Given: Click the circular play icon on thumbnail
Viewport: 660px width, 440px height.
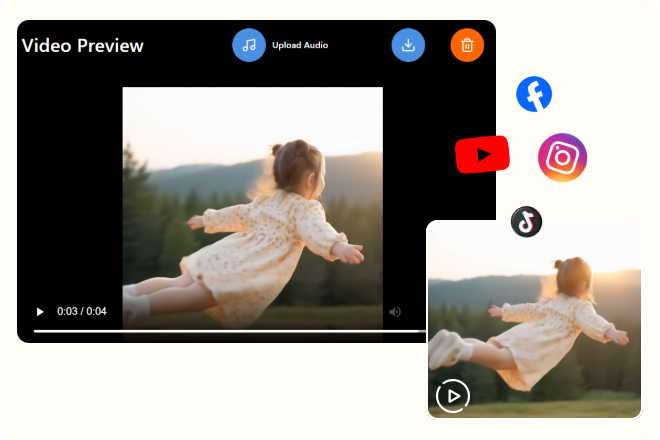Looking at the screenshot, I should point(452,396).
